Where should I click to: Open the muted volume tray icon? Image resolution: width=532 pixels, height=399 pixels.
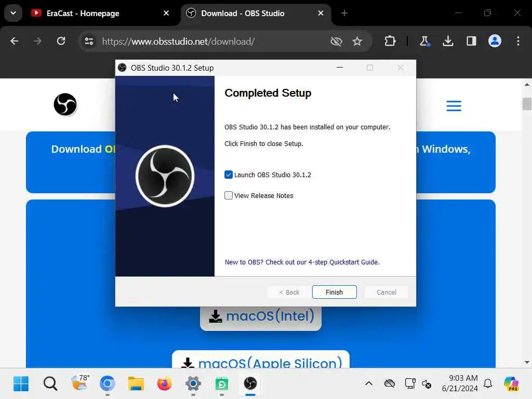pyautogui.click(x=427, y=384)
